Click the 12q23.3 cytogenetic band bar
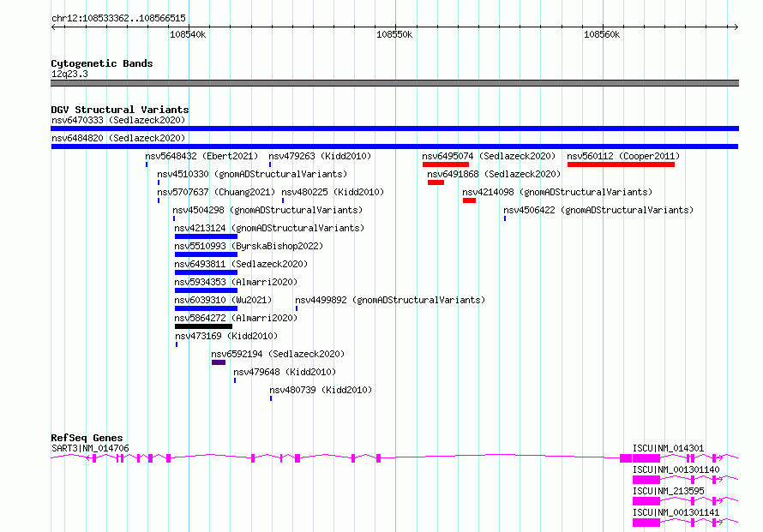763x532 pixels. (x=394, y=83)
